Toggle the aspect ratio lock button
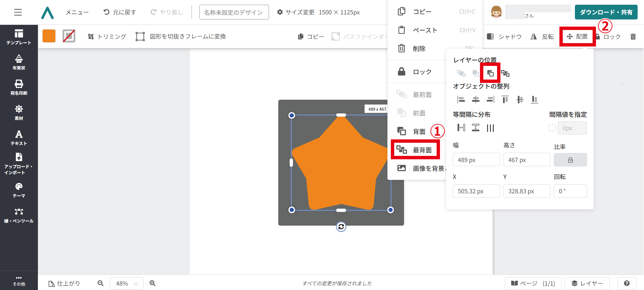Image resolution: width=644 pixels, height=290 pixels. pos(570,160)
